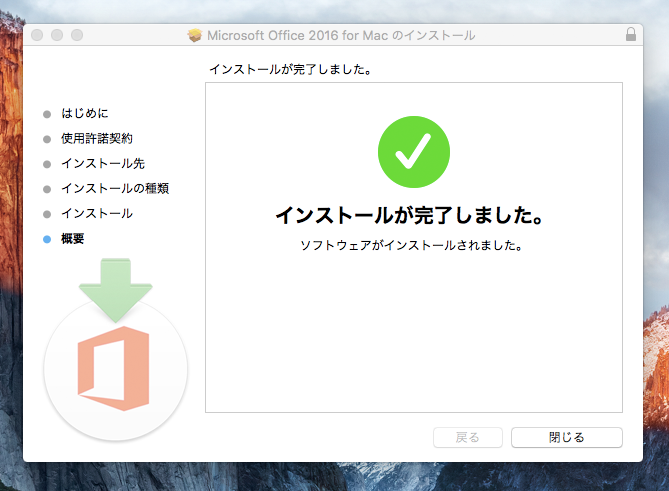Screen dimensions: 669x491
Task: Click the small インストールが完了しました。 header text
Action: 291,69
